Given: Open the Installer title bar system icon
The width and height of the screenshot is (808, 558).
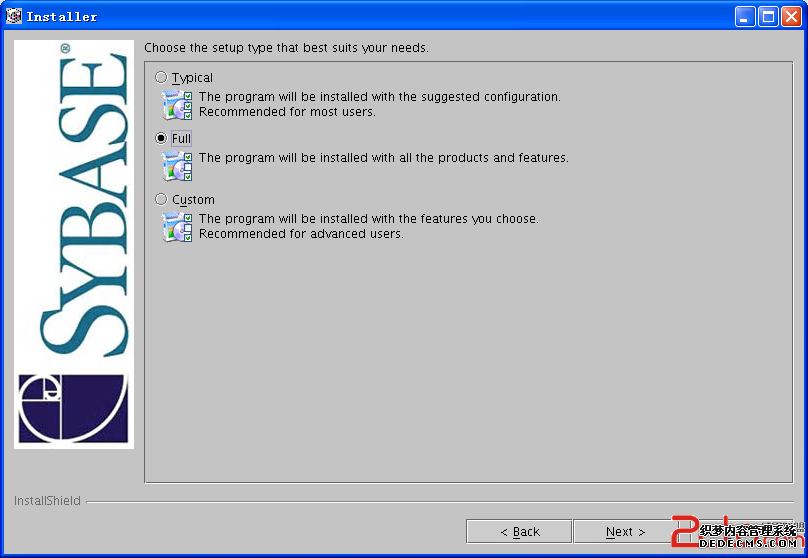Looking at the screenshot, I should pos(14,16).
